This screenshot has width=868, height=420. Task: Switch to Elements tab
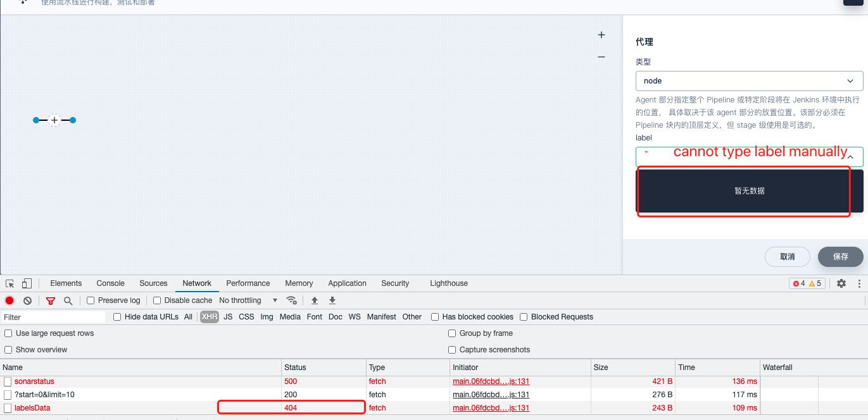point(66,283)
